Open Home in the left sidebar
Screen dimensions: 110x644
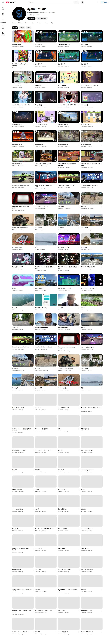pyautogui.click(x=3, y=8)
